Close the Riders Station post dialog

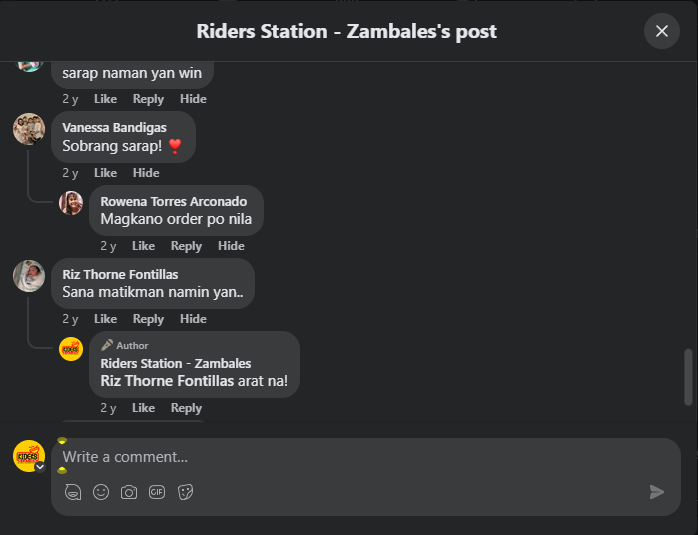tap(661, 31)
